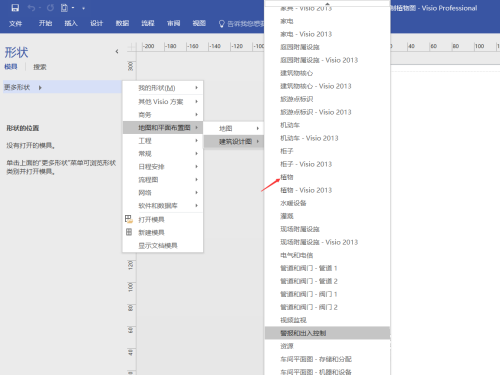This screenshot has height=375, width=500.
Task: Select the 电气和电信 stencil
Action: [327, 255]
